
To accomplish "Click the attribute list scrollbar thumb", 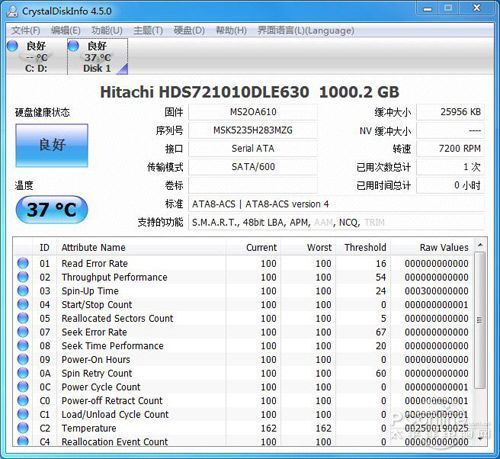I will click(480, 320).
